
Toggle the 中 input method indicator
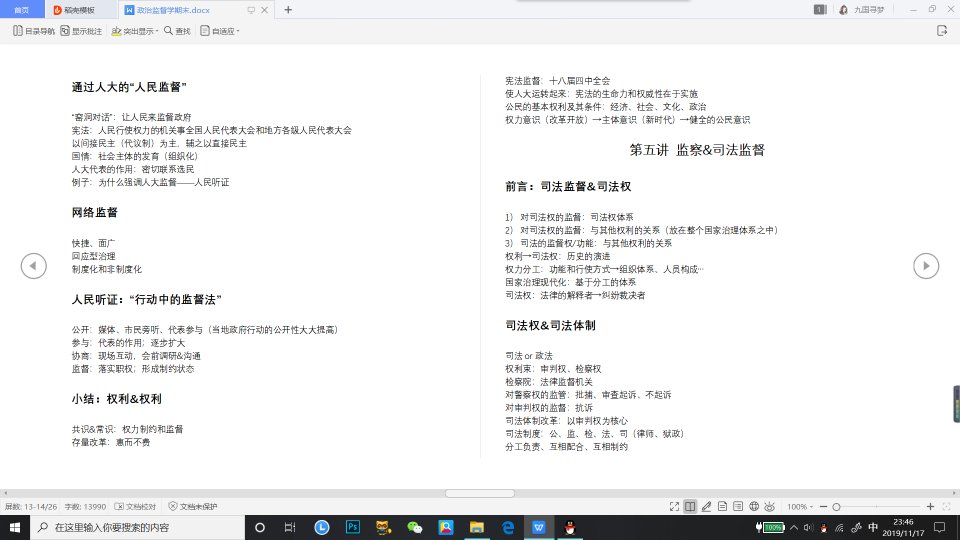click(x=873, y=527)
